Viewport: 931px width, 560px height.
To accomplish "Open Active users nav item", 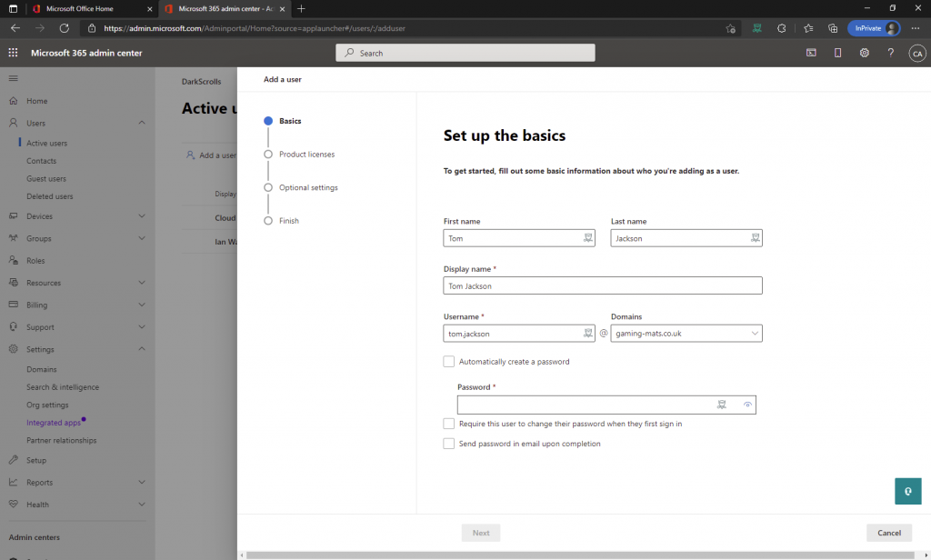I will click(x=47, y=143).
